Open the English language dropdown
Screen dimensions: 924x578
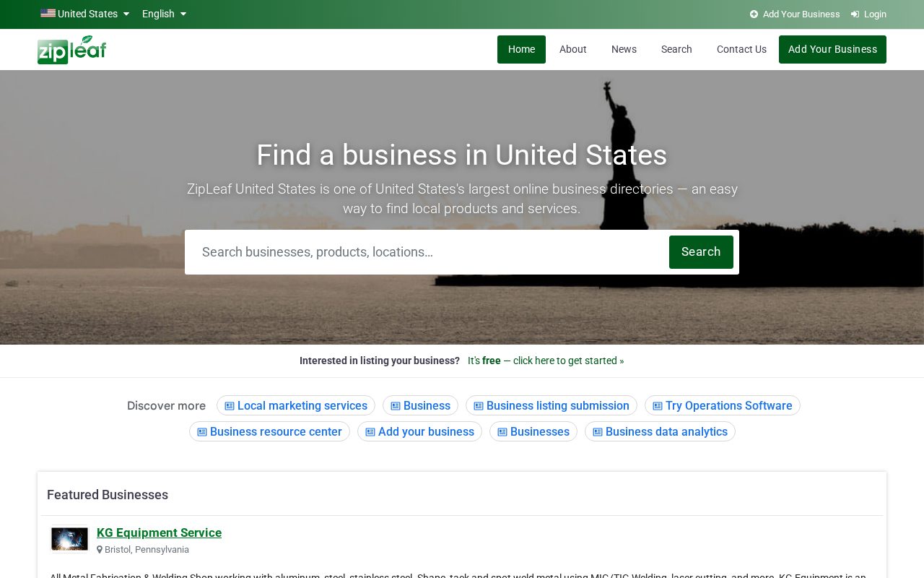(x=164, y=14)
